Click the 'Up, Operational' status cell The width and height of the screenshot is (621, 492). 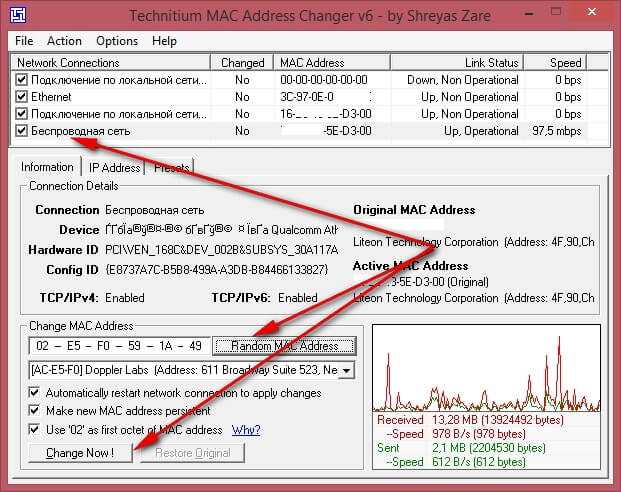(x=481, y=131)
